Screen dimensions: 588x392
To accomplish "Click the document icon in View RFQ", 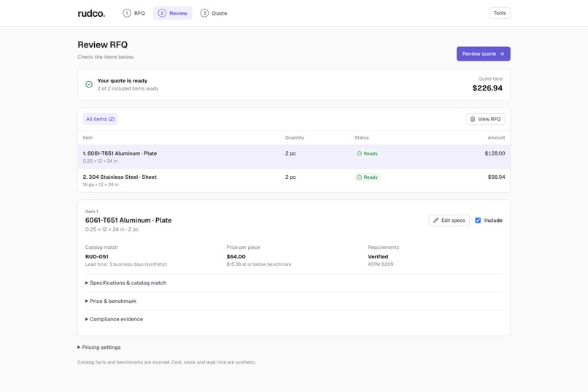I will point(473,119).
